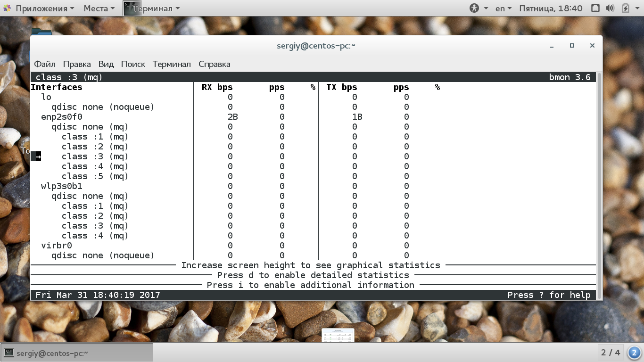The width and height of the screenshot is (644, 362).
Task: Expand the Терминал application menu dropdown
Action: 156,8
